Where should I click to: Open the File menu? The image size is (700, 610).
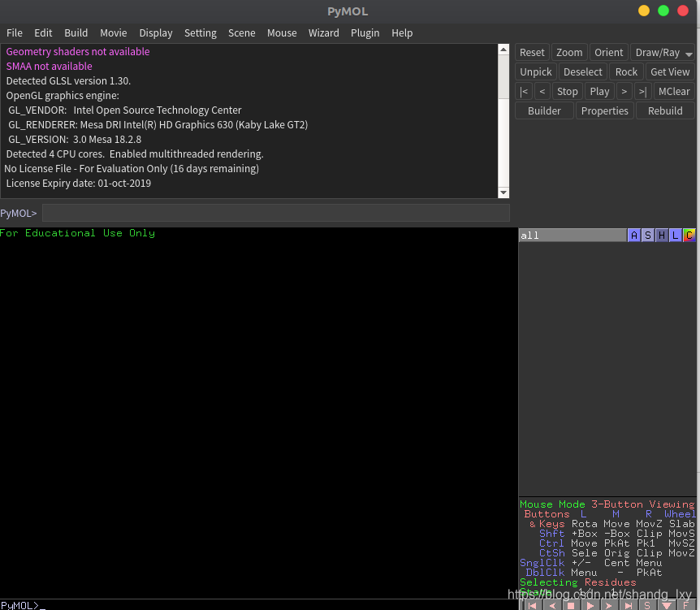click(x=15, y=33)
